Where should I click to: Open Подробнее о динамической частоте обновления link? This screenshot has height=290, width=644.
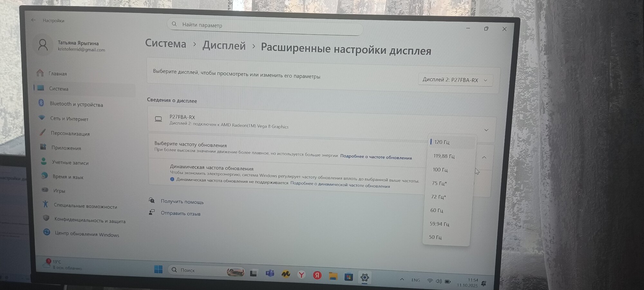pos(340,184)
